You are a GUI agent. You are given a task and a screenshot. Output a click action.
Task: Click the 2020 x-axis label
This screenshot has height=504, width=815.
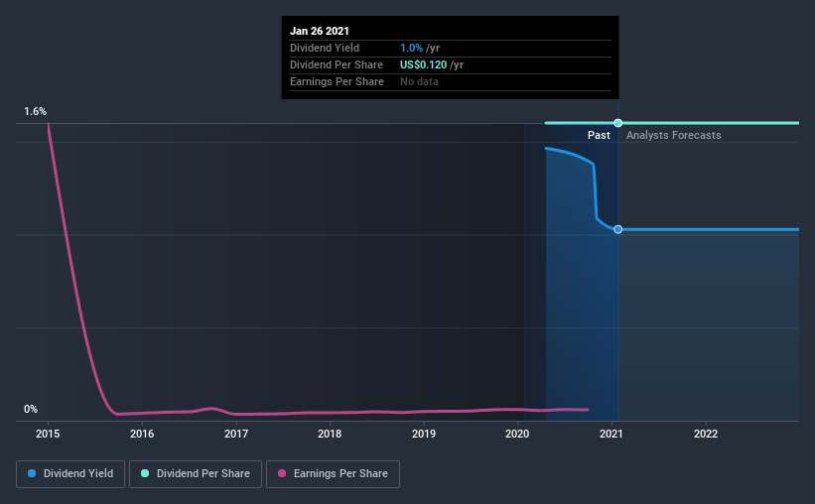[517, 434]
